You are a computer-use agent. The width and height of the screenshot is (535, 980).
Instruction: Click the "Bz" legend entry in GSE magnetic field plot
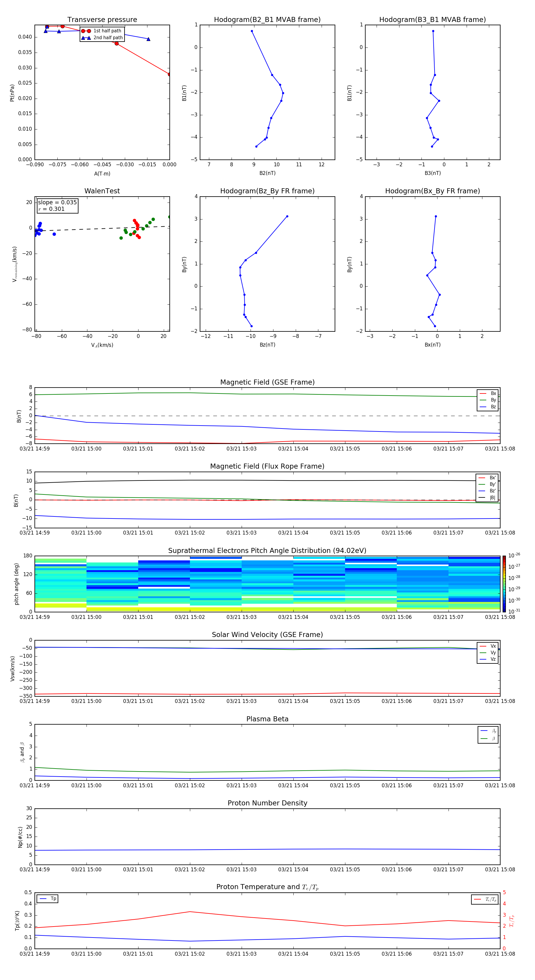(488, 407)
